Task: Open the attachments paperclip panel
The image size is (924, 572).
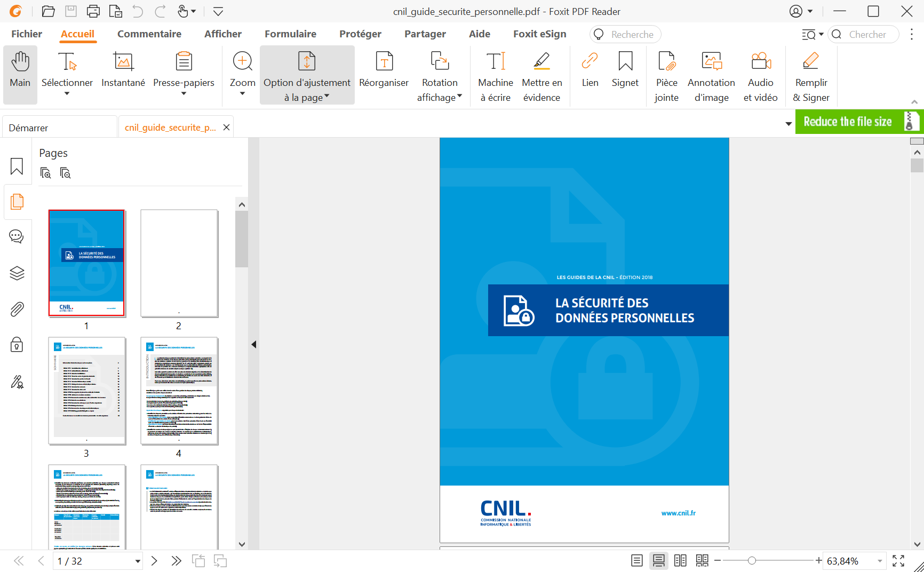Action: [x=17, y=309]
